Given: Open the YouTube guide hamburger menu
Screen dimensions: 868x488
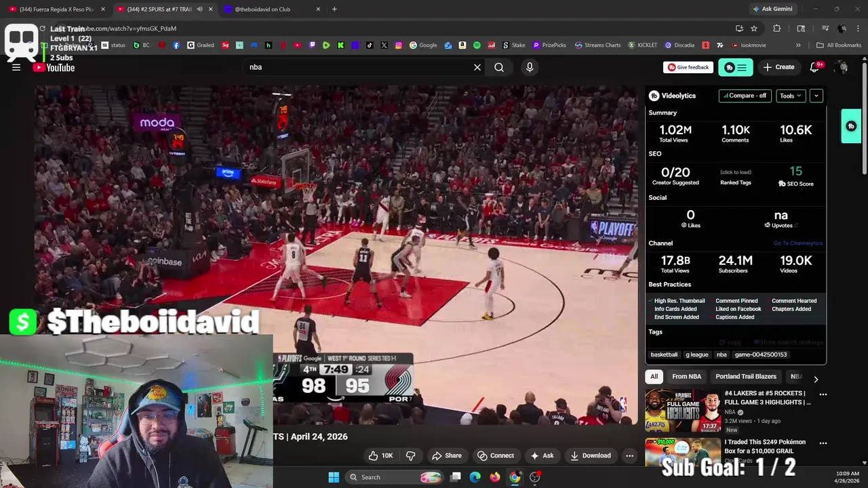Looking at the screenshot, I should tap(16, 67).
